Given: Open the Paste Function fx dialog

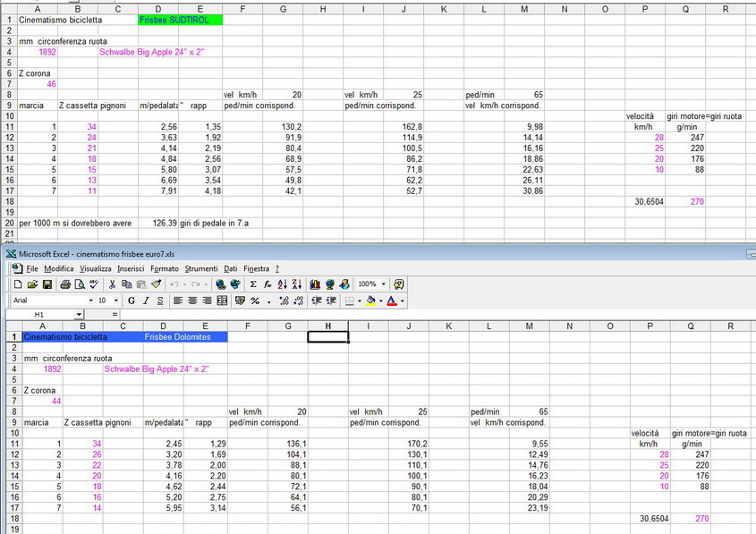Looking at the screenshot, I should click(x=268, y=284).
